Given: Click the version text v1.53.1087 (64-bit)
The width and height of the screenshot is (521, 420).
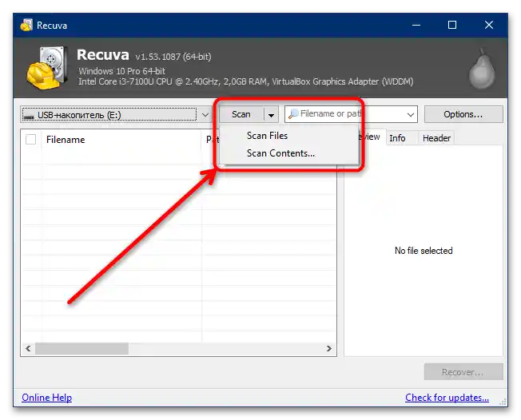Looking at the screenshot, I should tap(173, 57).
